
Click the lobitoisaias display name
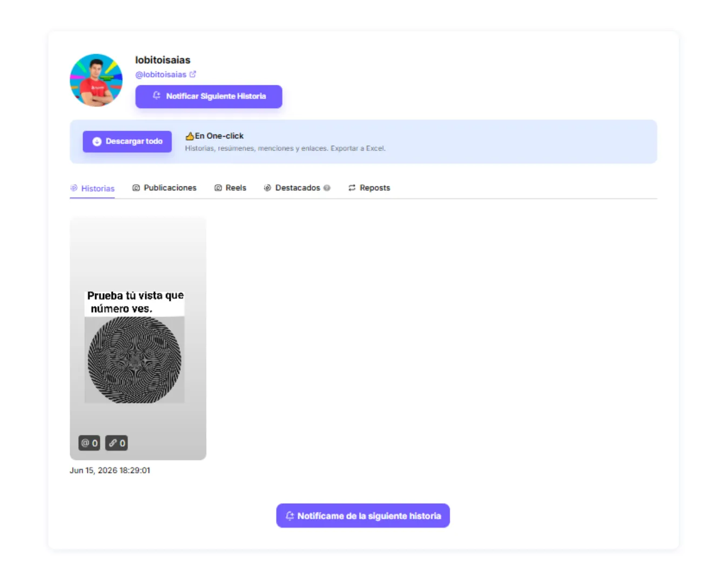[x=163, y=60]
